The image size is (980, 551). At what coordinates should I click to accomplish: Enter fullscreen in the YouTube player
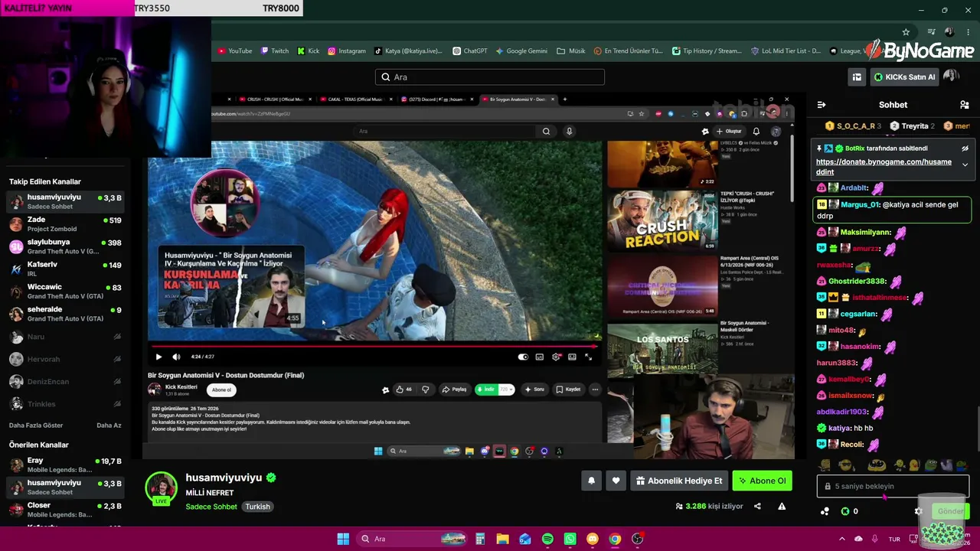pyautogui.click(x=588, y=357)
